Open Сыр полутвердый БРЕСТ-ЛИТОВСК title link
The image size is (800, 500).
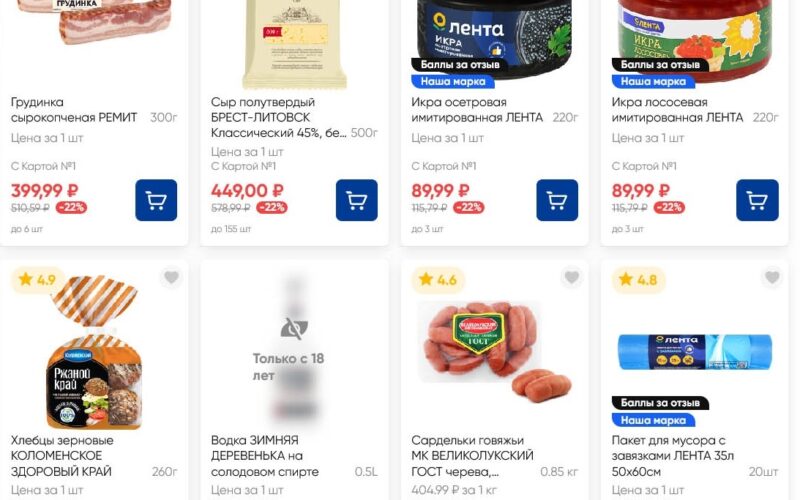click(x=279, y=117)
